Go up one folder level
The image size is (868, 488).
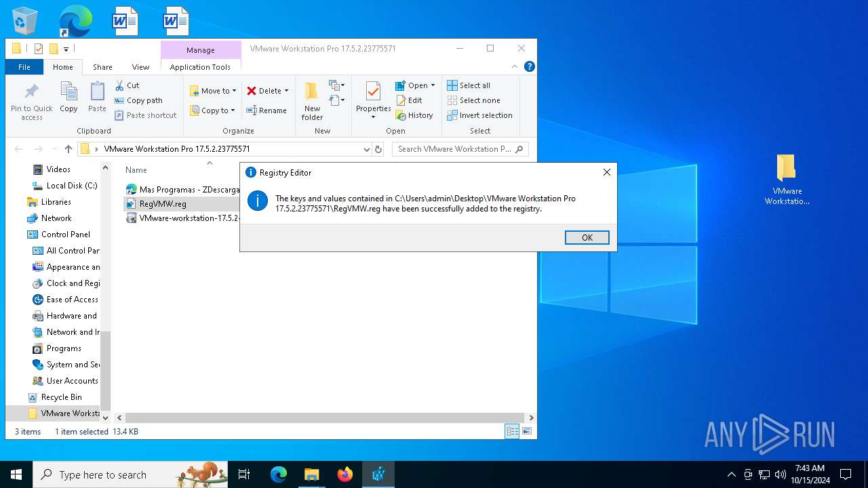pos(68,149)
